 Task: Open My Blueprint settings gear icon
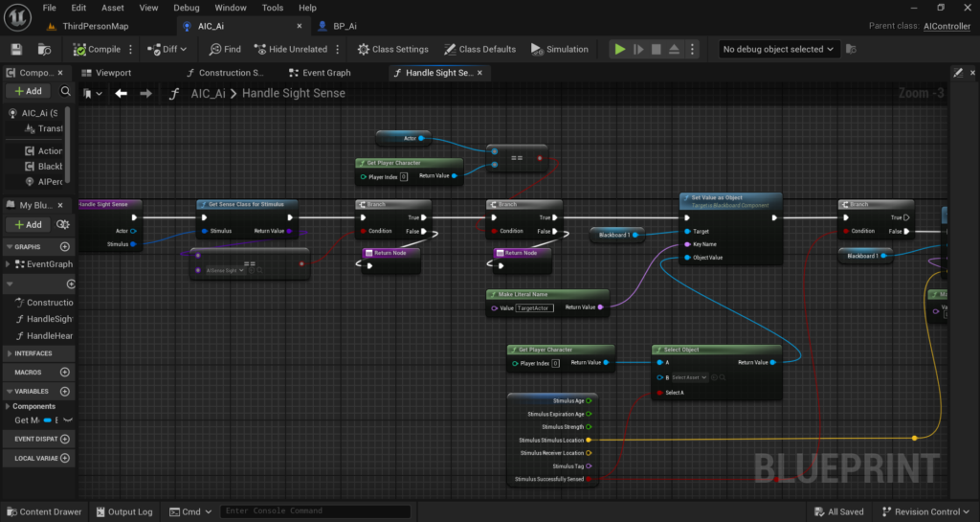(x=62, y=224)
